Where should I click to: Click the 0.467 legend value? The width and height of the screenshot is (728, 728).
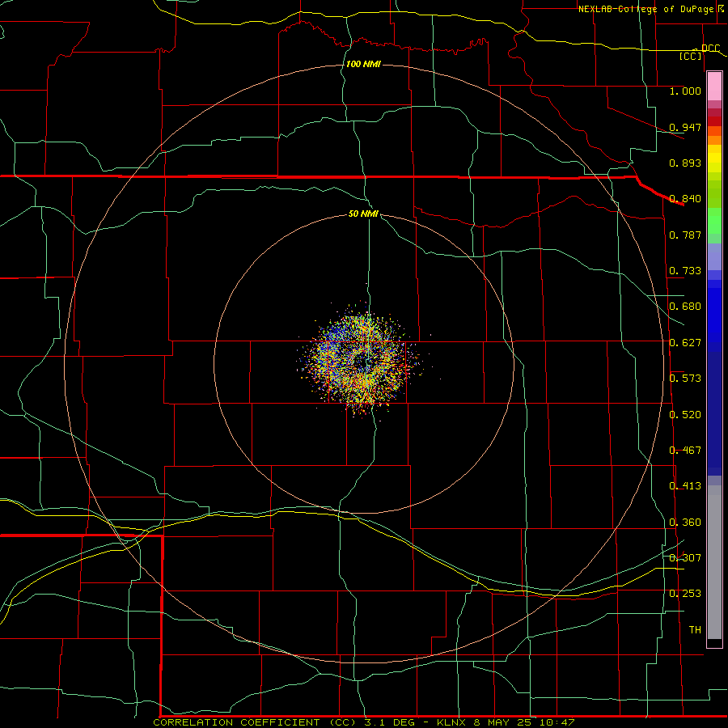685,451
